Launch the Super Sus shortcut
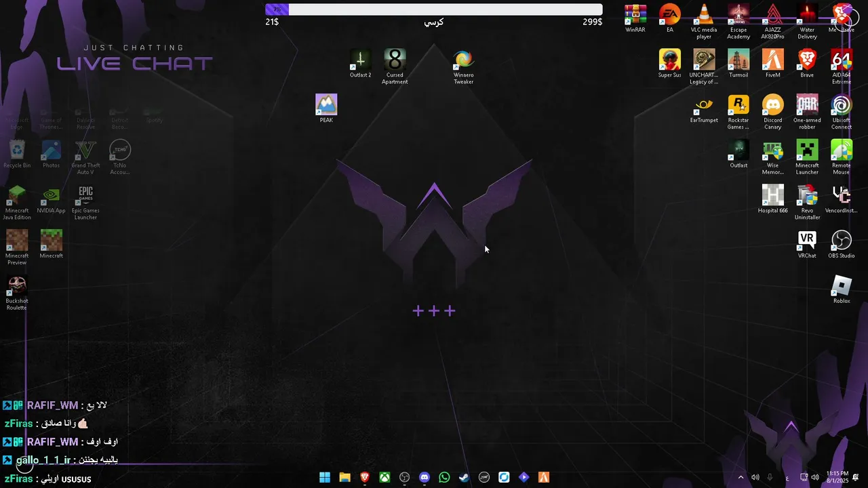Viewport: 868px width, 488px height. 670,63
